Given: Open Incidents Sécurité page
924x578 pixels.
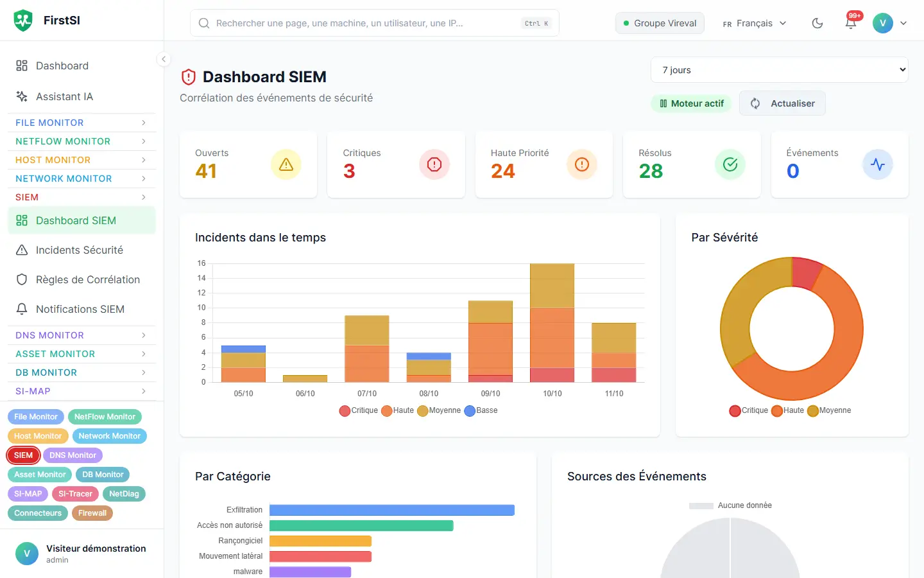Looking at the screenshot, I should pos(81,250).
